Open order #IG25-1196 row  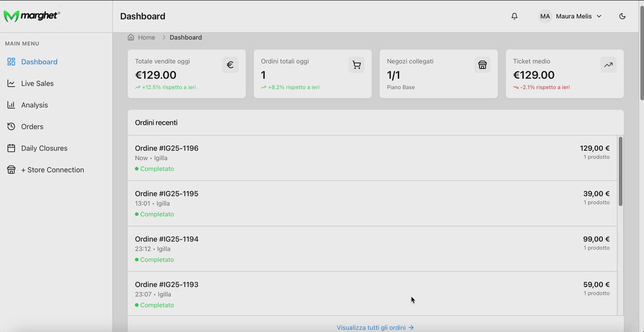click(372, 158)
